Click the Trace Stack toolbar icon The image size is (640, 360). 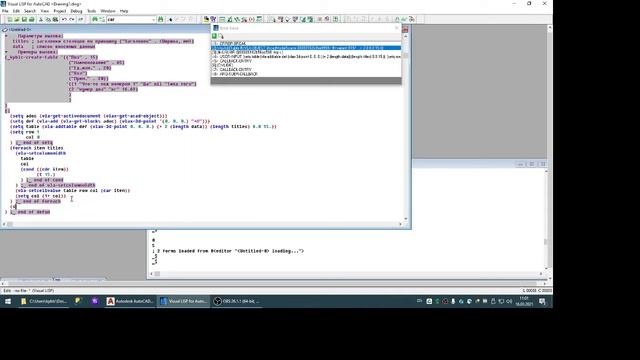237,19
